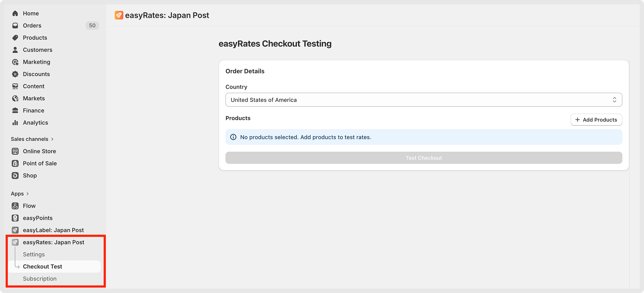
Task: Open the Subscription subpage
Action: pyautogui.click(x=40, y=279)
